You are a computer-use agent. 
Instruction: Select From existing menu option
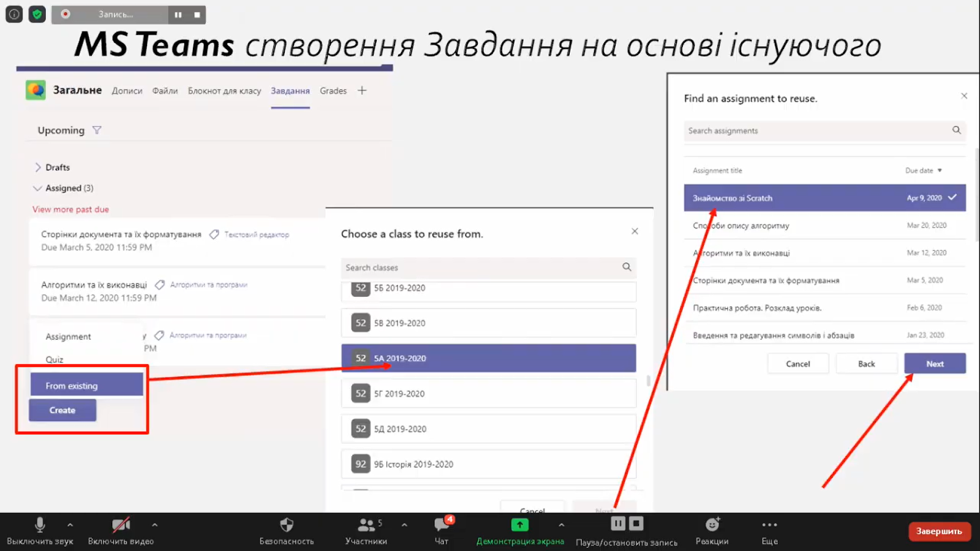(x=86, y=385)
